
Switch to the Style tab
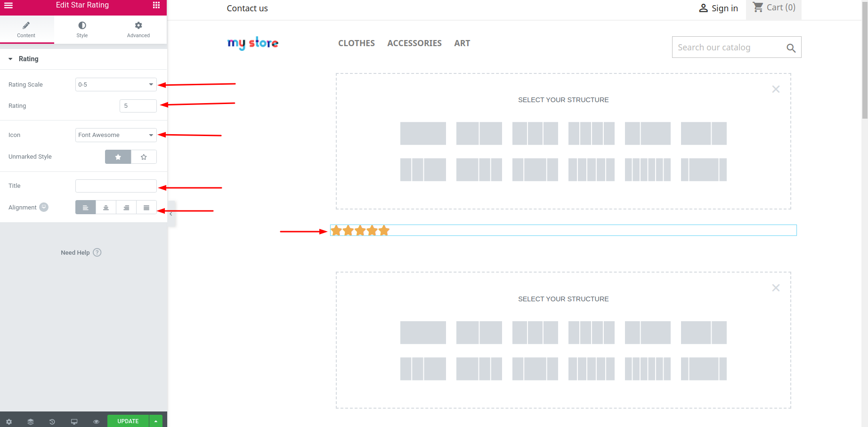pos(82,29)
